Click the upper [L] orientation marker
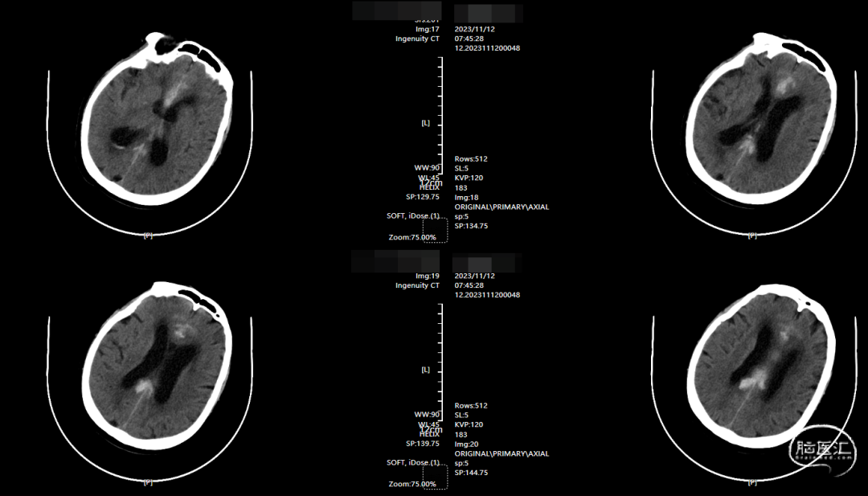This screenshot has width=868, height=496. tap(425, 123)
